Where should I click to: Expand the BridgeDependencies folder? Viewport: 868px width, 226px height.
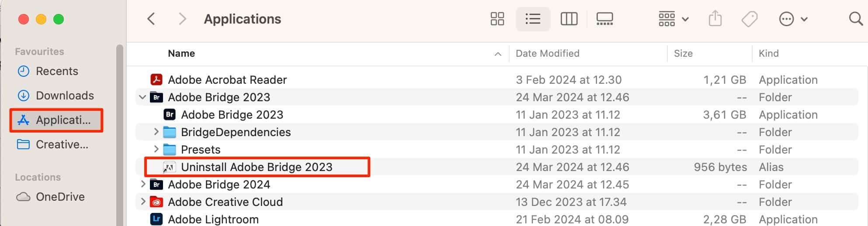pyautogui.click(x=156, y=132)
